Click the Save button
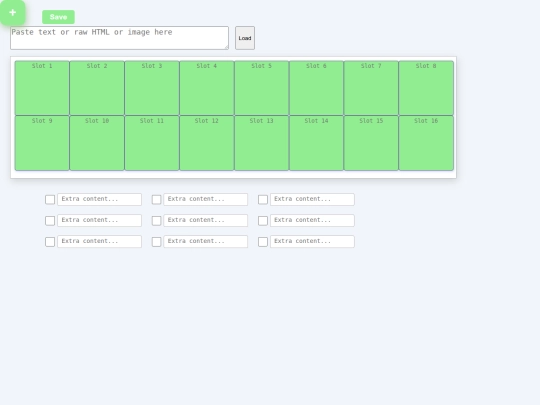 [x=58, y=17]
